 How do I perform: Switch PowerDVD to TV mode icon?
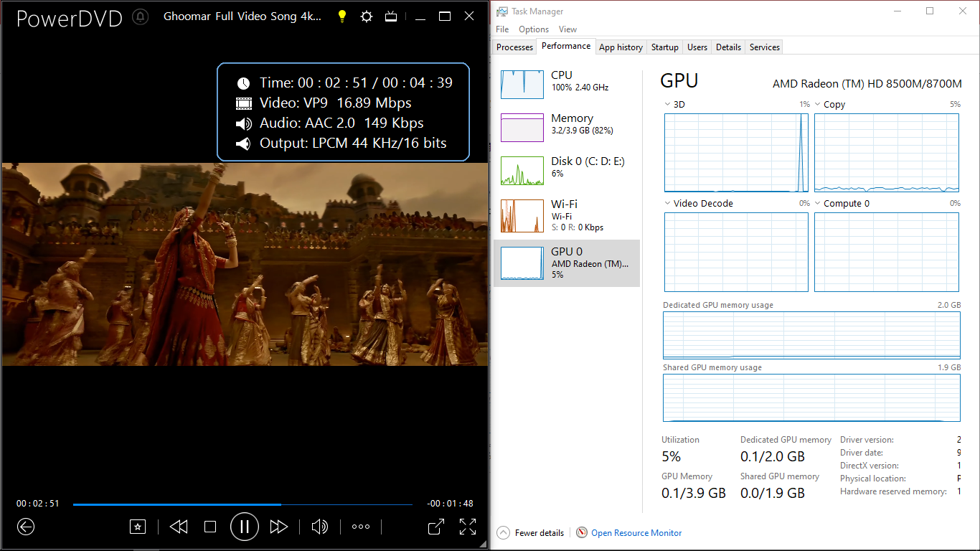tap(391, 17)
